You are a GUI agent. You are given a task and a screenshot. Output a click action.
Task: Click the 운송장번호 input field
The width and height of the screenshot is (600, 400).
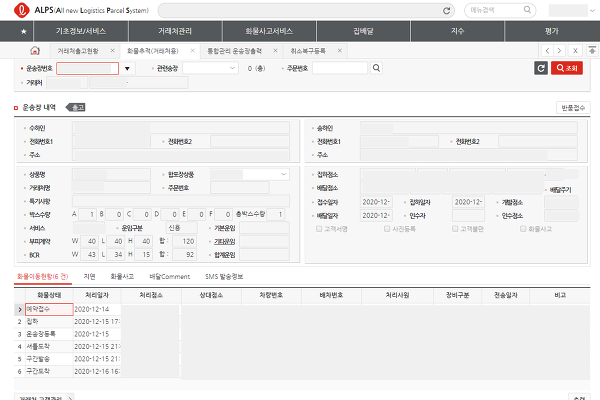(x=88, y=69)
